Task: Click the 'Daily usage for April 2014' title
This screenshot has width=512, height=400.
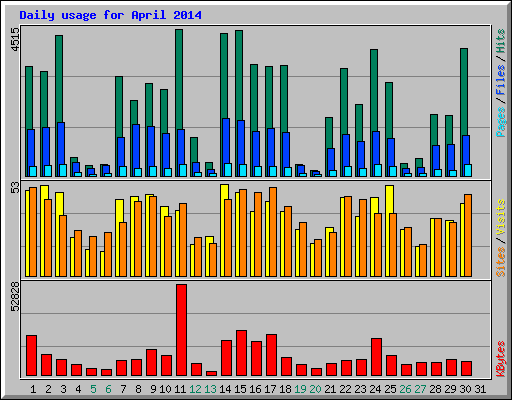Action: pos(110,15)
